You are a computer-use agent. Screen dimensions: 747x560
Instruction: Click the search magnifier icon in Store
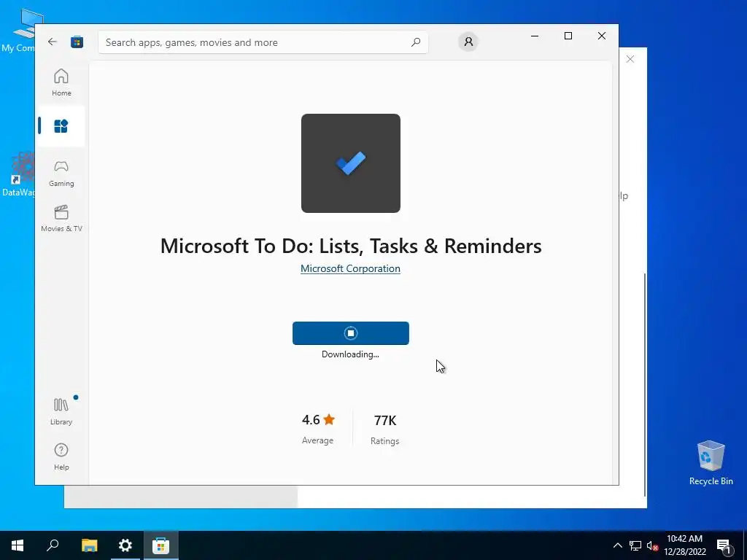tap(415, 42)
